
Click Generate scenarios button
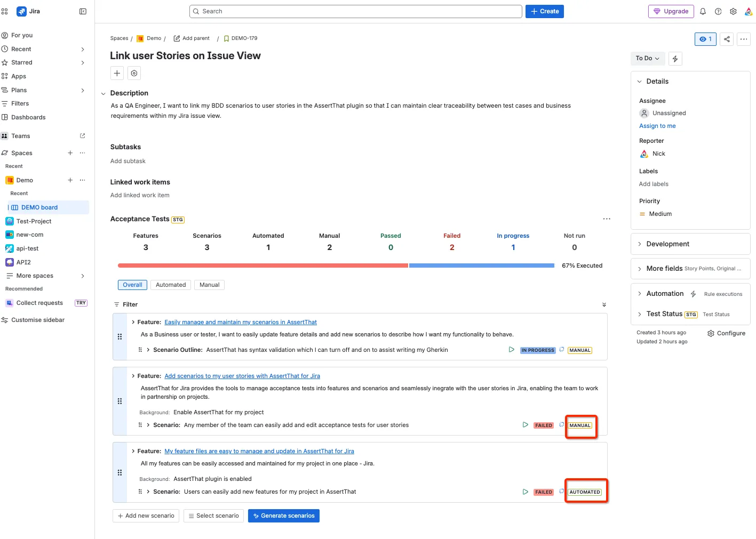coord(284,516)
